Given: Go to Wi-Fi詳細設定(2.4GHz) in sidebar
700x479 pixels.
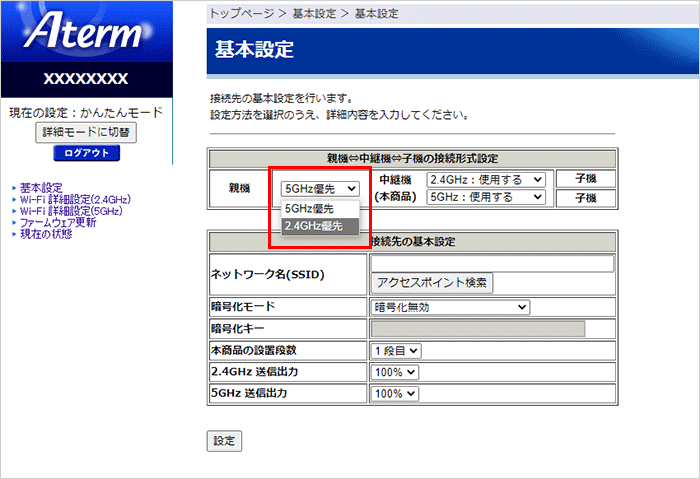Looking at the screenshot, I should point(76,200).
